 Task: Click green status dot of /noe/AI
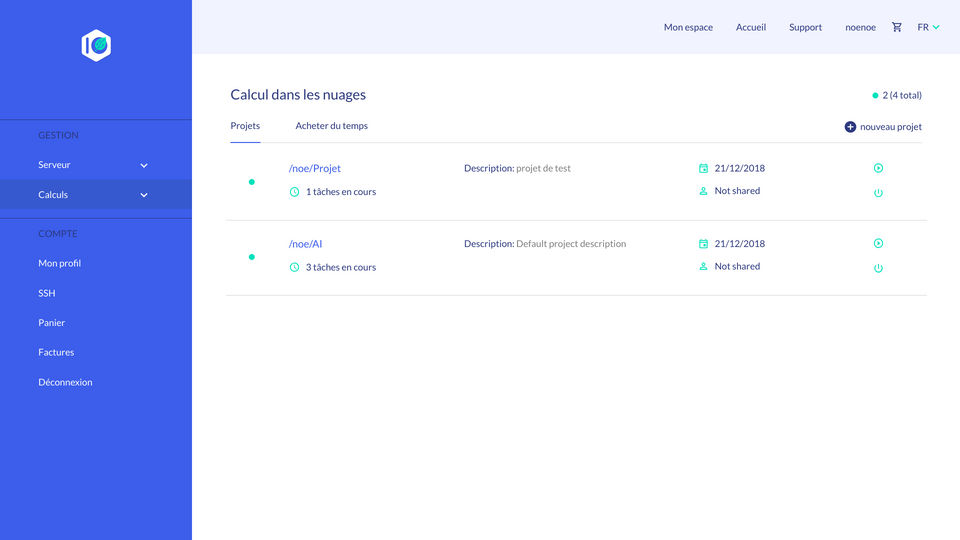[252, 257]
